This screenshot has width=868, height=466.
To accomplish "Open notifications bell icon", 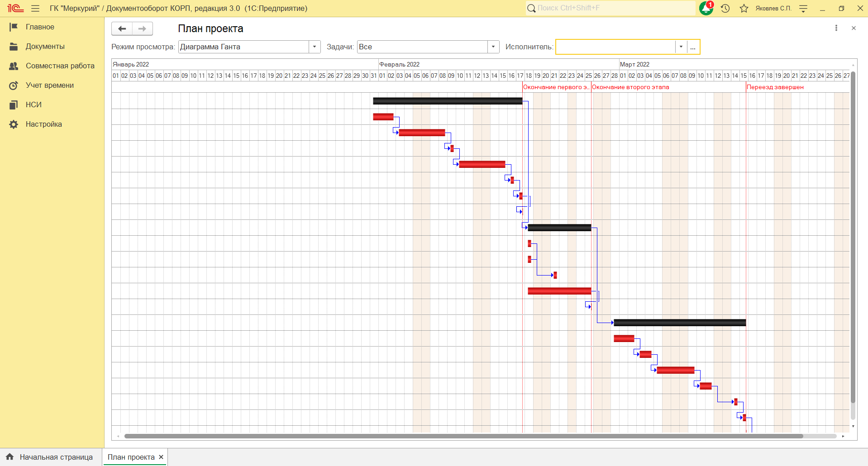I will coord(706,8).
